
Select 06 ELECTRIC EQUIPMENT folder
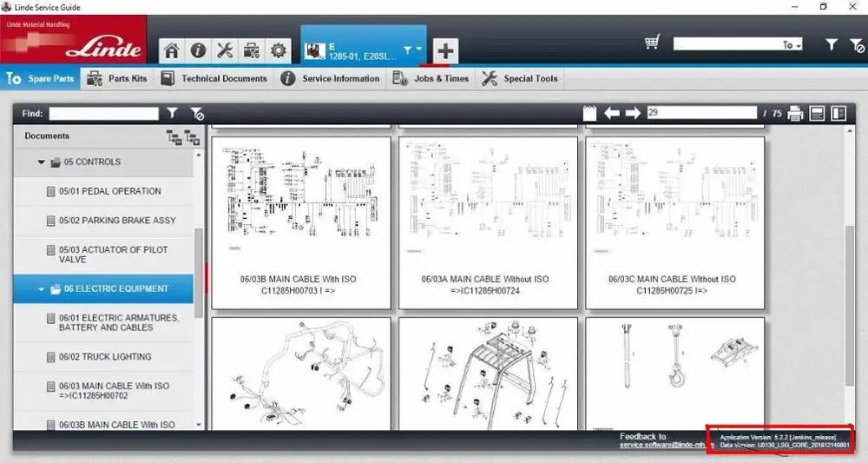(x=103, y=288)
